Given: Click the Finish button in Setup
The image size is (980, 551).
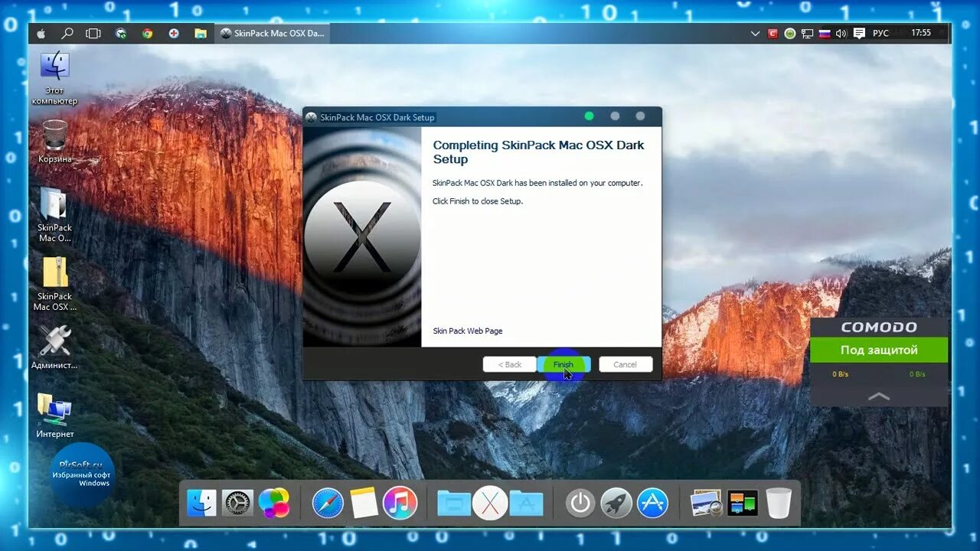Looking at the screenshot, I should click(563, 364).
